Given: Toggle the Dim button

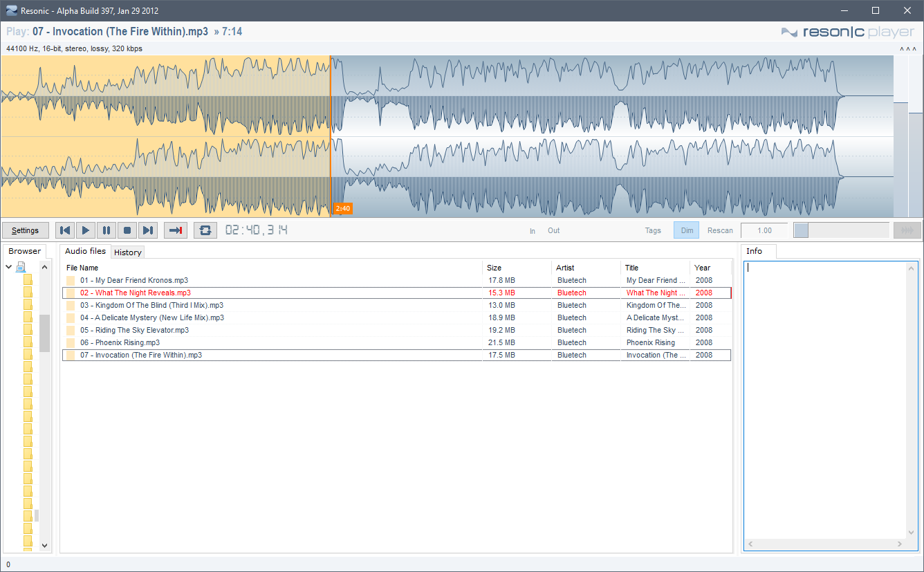Looking at the screenshot, I should [687, 230].
